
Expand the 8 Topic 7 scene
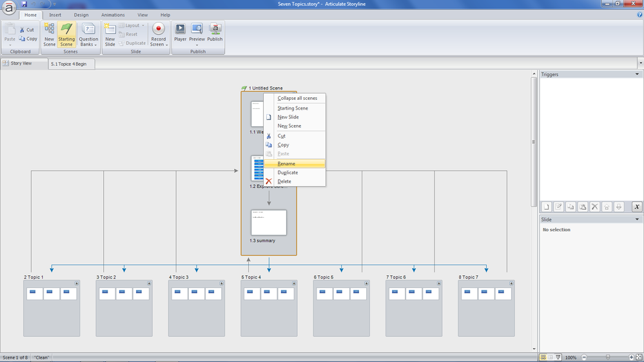511,283
